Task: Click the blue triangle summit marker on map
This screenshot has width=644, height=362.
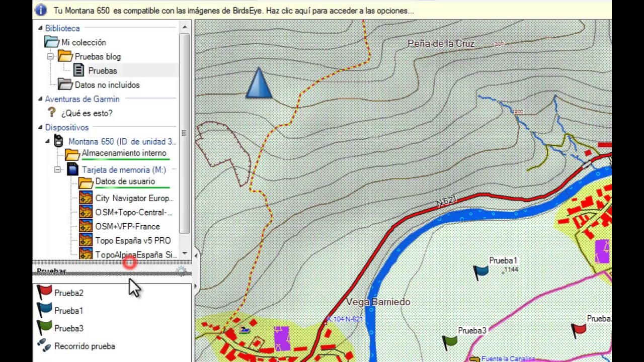Action: 259,82
